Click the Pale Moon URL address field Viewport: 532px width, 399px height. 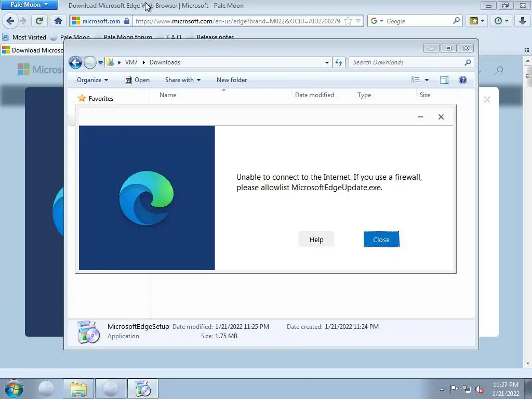pyautogui.click(x=238, y=21)
